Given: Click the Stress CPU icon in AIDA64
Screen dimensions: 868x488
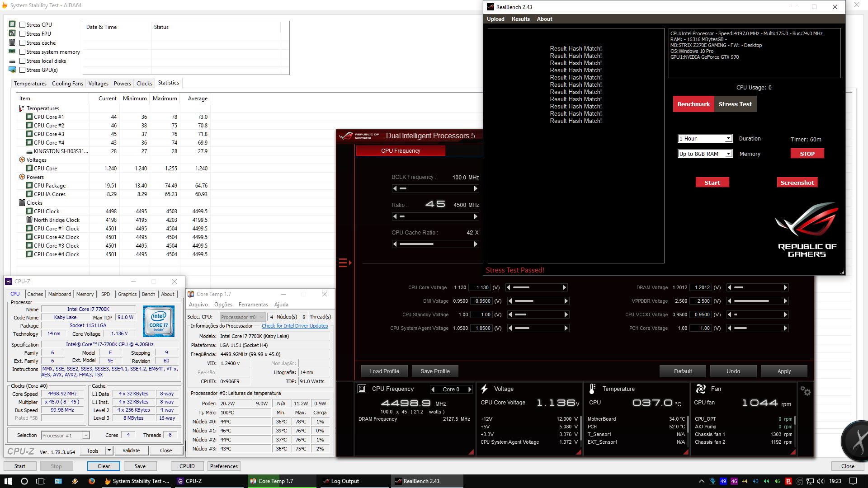Looking at the screenshot, I should 12,24.
